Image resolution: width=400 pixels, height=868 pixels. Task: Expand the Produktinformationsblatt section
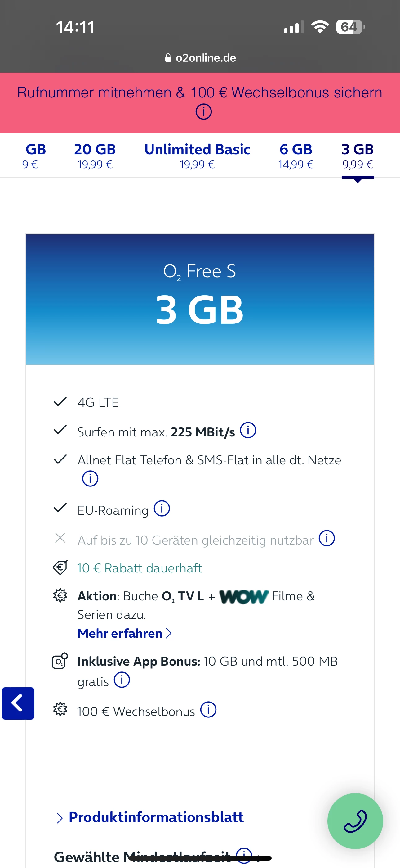point(156,817)
